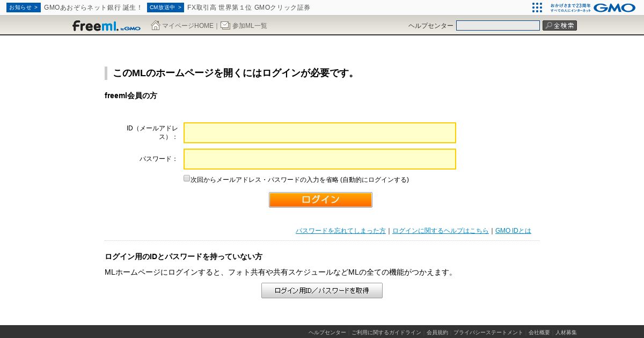Click the envelope icon beside 参加ML一覧

225,25
